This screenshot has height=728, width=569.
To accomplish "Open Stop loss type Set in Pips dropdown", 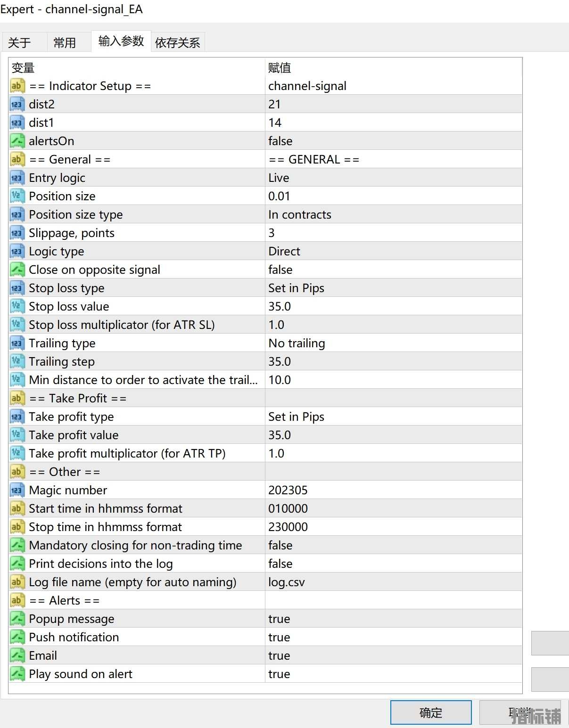I will point(296,288).
